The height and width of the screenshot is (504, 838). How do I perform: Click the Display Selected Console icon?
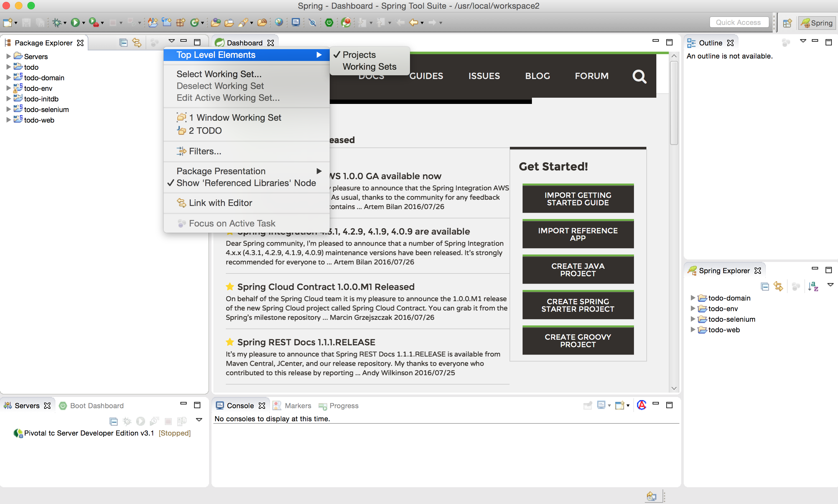[601, 405]
